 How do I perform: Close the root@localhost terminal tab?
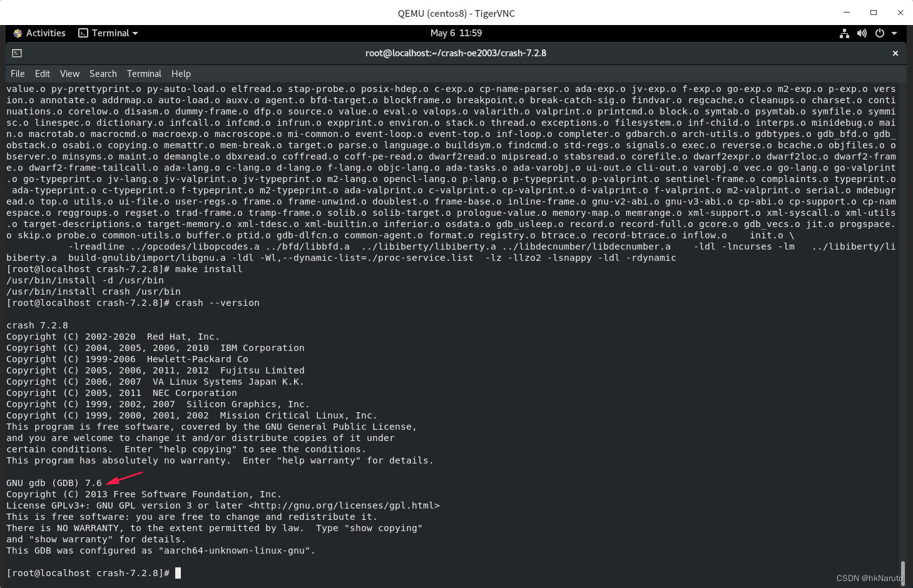click(x=895, y=53)
